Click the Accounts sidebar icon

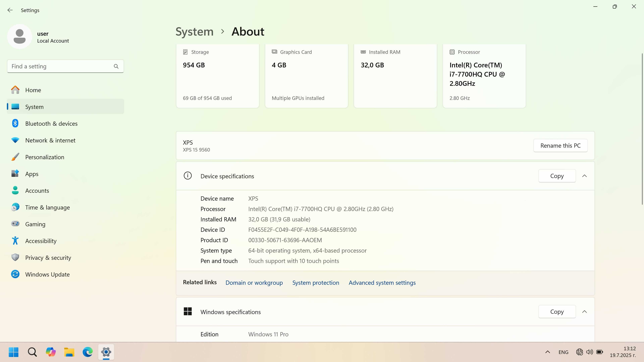pyautogui.click(x=15, y=190)
